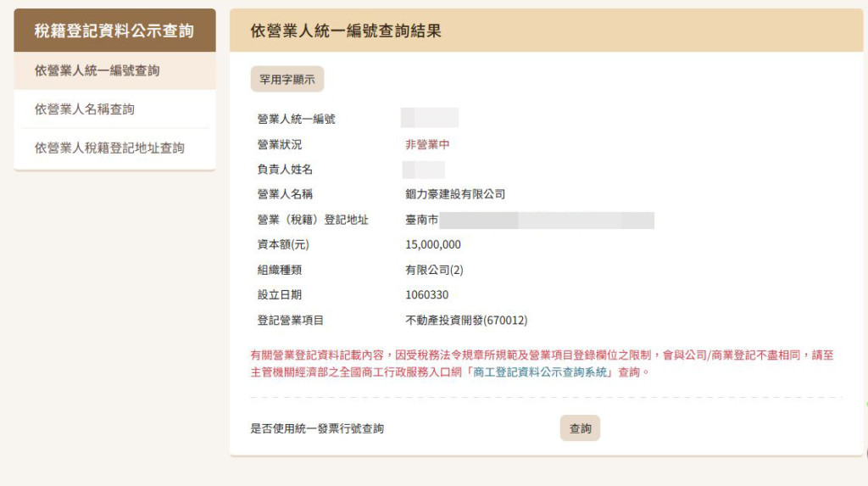This screenshot has height=486, width=868.
Task: Click the 依營業人統一編號查詢結果 panel heading
Action: pos(346,31)
